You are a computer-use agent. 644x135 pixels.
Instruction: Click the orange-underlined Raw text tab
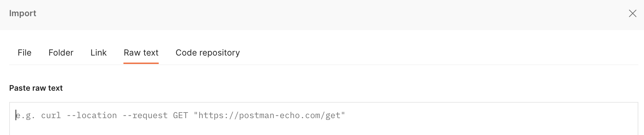pos(141,53)
